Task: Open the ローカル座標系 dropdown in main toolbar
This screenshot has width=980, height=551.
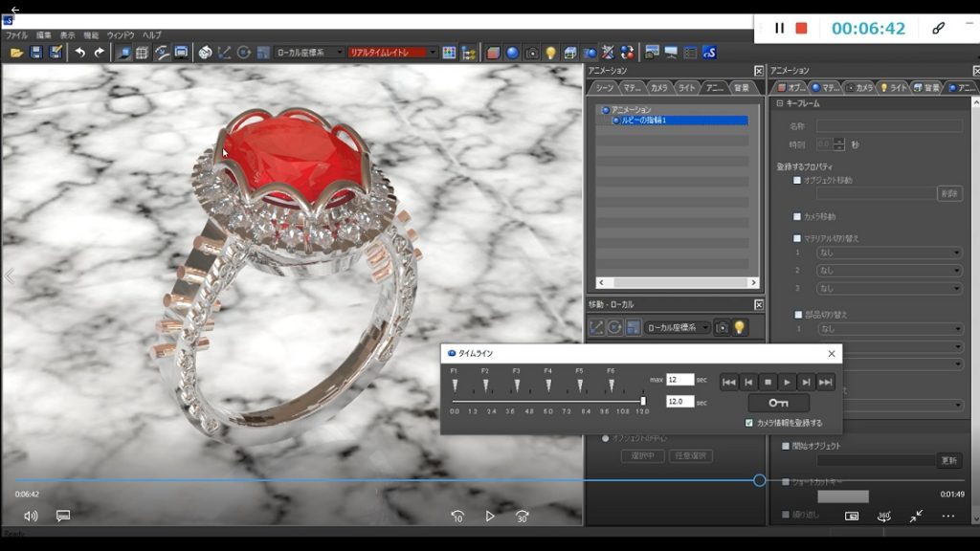Action: click(309, 53)
